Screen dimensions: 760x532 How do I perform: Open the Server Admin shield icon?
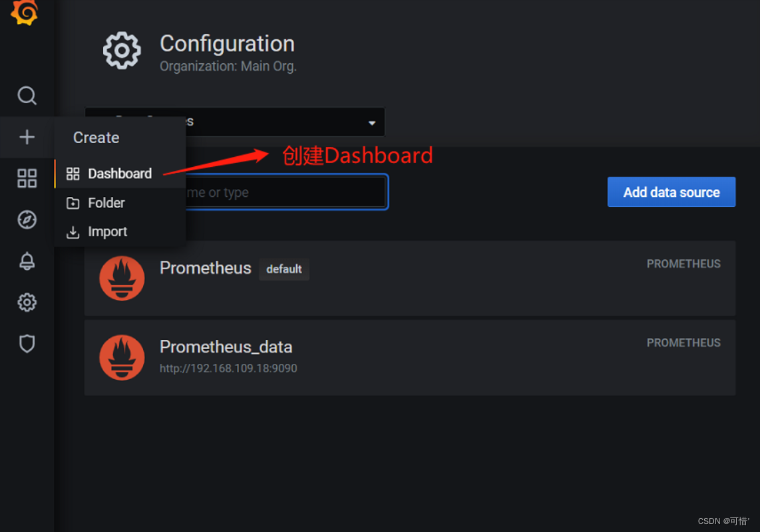click(27, 344)
